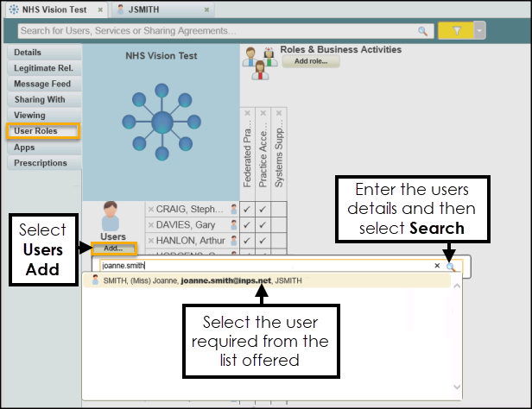This screenshot has width=532, height=409.
Task: Open the dropdown arrow beside the filter button
Action: coord(478,30)
